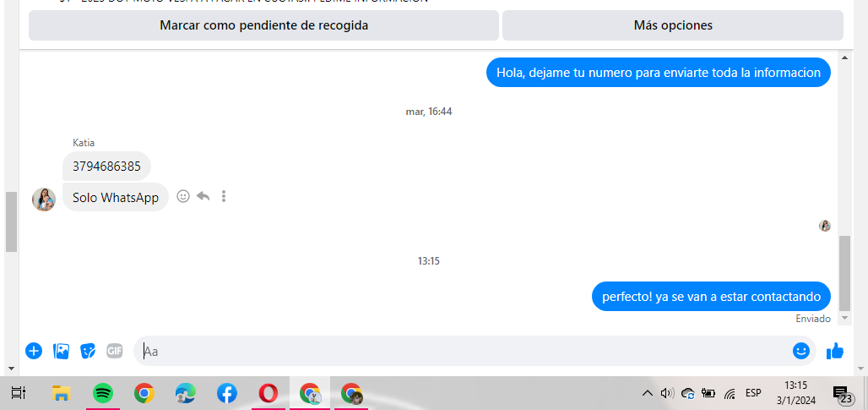Click Marcar como pendiente de recogida
Image resolution: width=868 pixels, height=410 pixels.
pyautogui.click(x=264, y=25)
